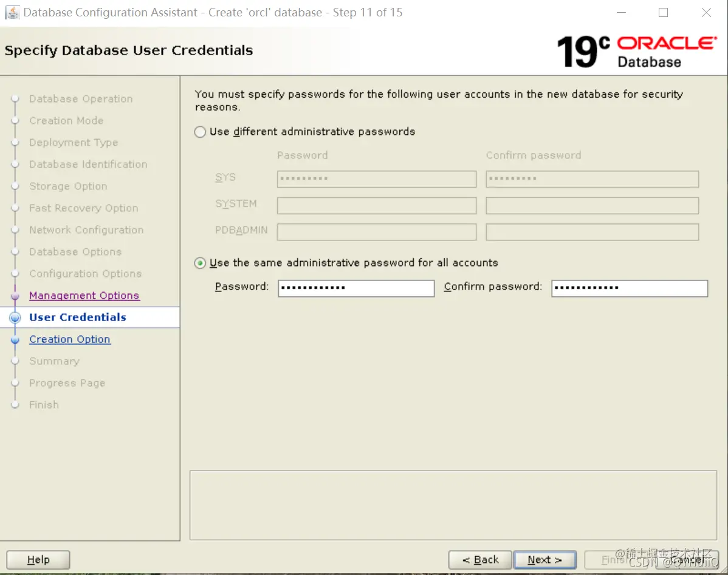
Task: Click the Database Options step
Action: 75,251
